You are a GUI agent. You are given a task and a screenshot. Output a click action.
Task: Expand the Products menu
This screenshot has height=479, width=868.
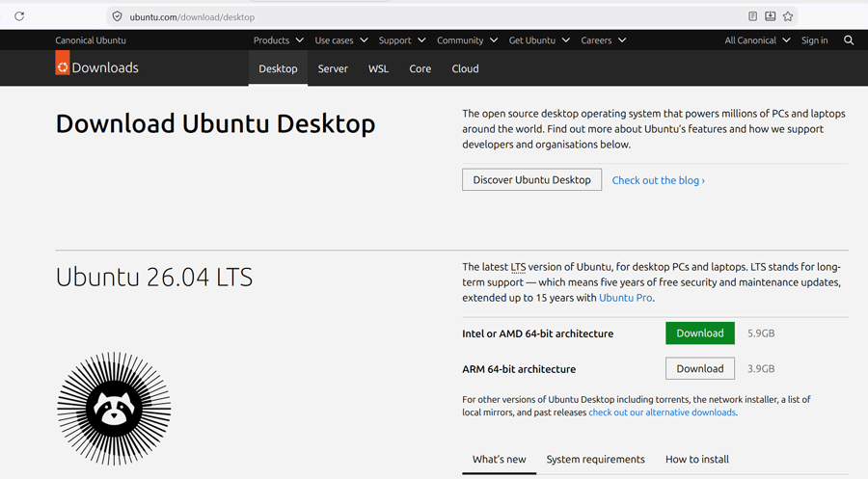pos(279,40)
